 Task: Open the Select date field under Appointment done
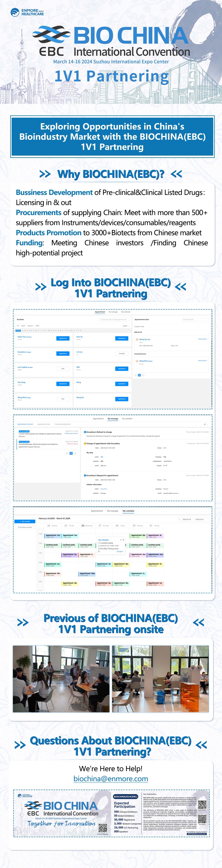(x=195, y=319)
